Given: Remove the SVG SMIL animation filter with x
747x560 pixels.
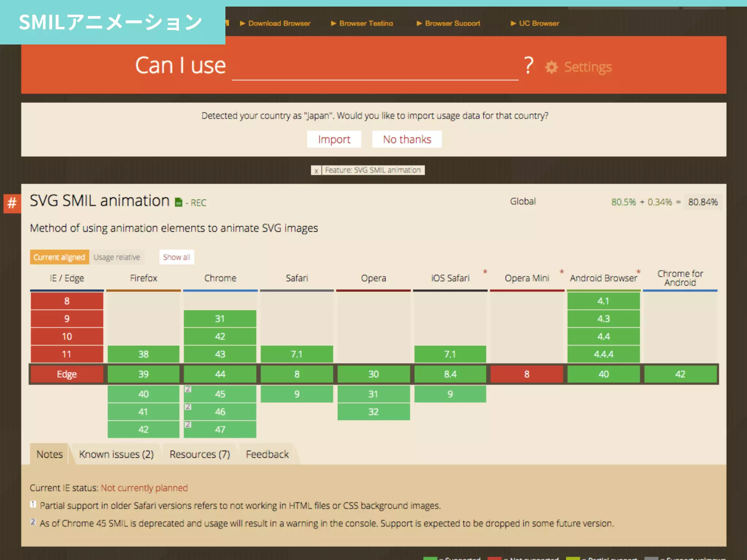Looking at the screenshot, I should pyautogui.click(x=316, y=171).
